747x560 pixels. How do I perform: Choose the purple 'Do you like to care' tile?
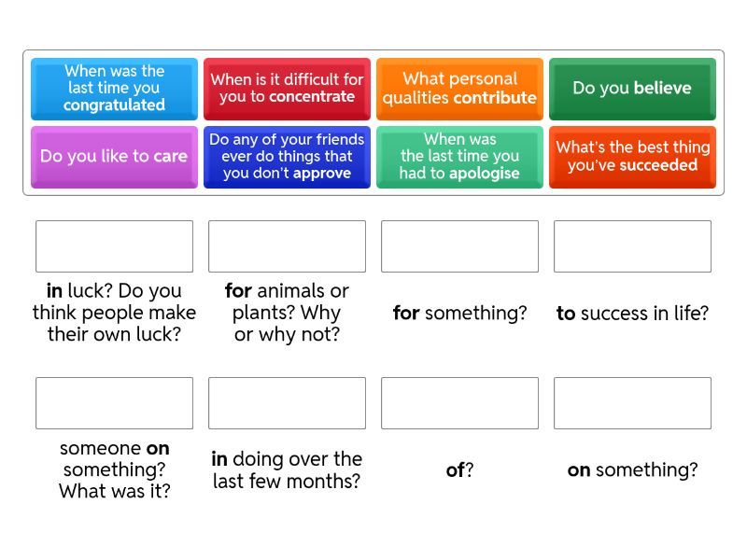click(114, 157)
